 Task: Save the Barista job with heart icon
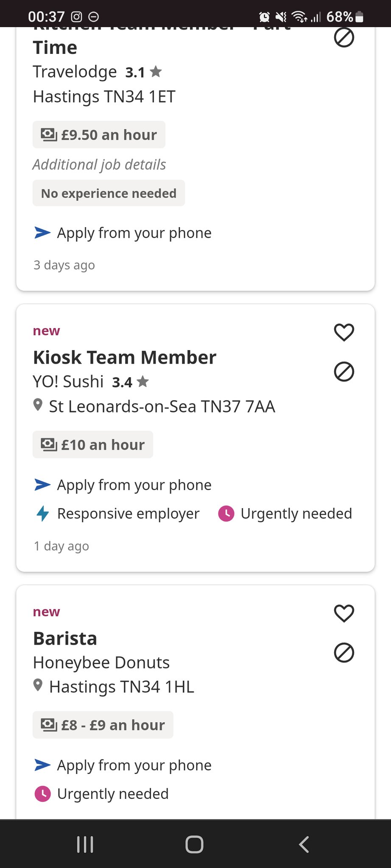(344, 613)
